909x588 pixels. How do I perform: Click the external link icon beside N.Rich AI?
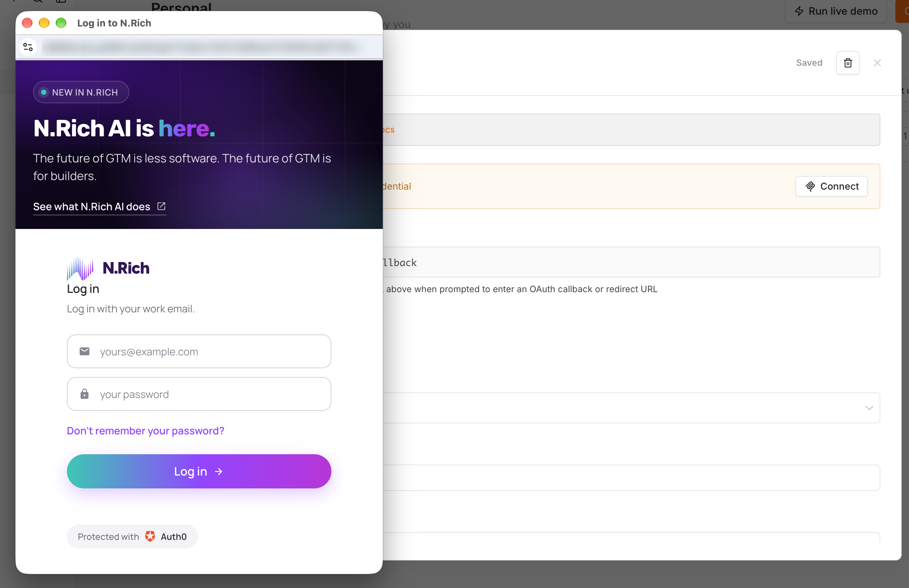(x=162, y=206)
